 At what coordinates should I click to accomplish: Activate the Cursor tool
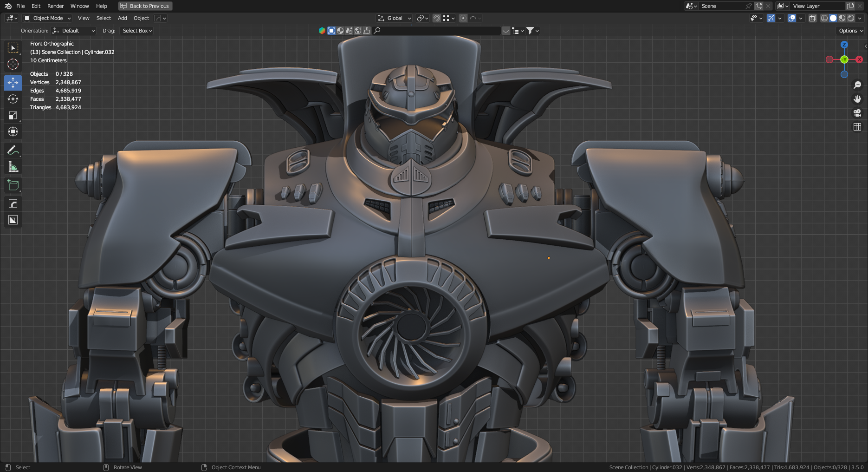[13, 64]
